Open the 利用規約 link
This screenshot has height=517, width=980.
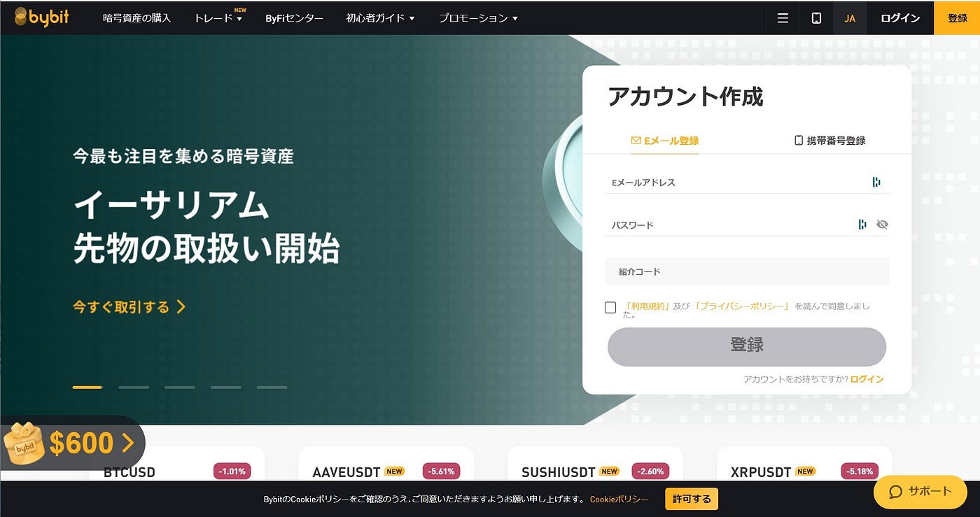[x=647, y=306]
